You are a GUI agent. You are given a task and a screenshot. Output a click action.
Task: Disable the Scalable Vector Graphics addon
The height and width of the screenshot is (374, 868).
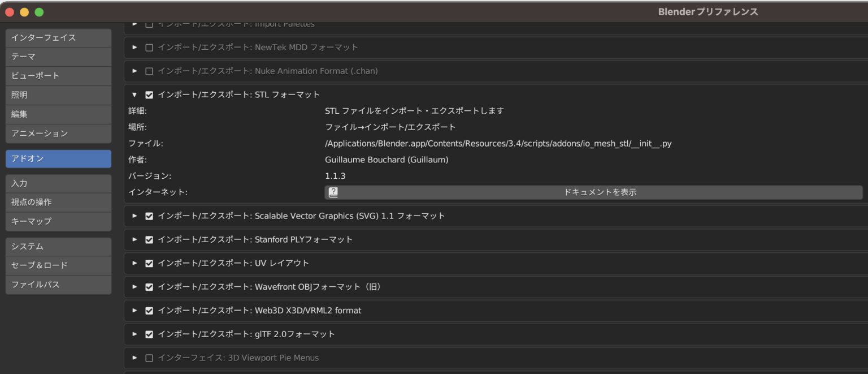[x=149, y=216]
